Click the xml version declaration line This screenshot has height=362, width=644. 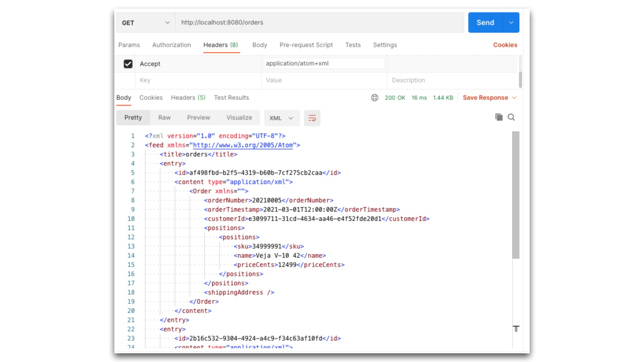(x=215, y=136)
